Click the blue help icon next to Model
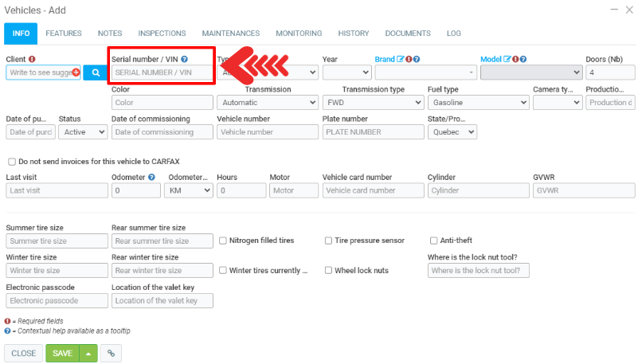638x364 pixels. tap(523, 59)
